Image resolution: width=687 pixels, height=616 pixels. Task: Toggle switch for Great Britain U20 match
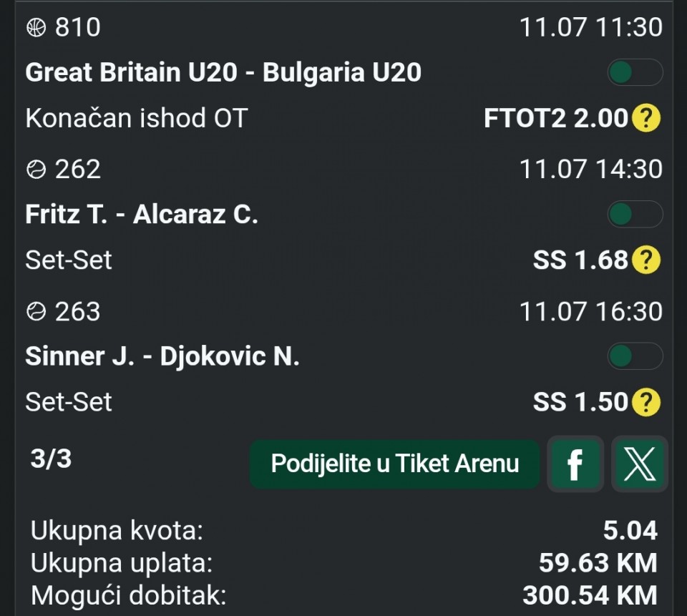click(635, 72)
